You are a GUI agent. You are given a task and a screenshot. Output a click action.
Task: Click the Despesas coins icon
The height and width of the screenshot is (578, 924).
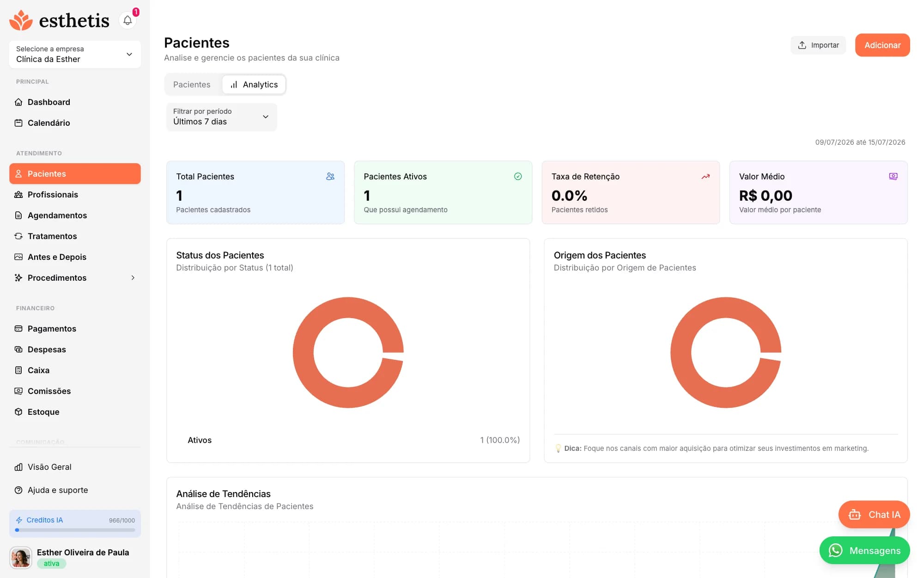pos(18,350)
